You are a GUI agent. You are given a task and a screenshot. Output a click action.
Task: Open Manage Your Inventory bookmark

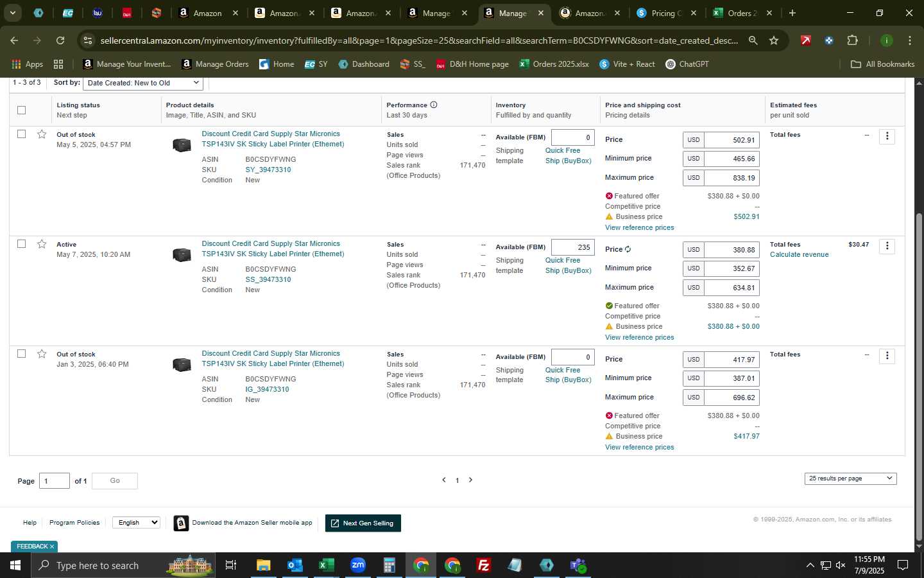127,64
